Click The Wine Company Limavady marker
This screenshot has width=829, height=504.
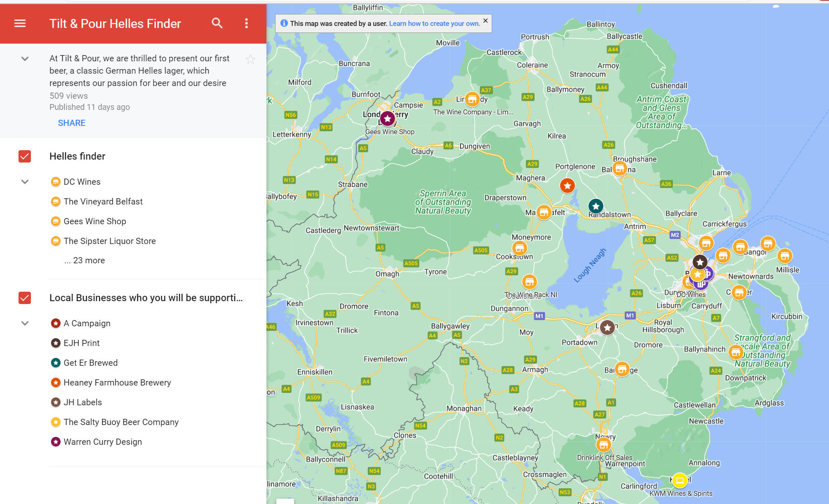[472, 99]
